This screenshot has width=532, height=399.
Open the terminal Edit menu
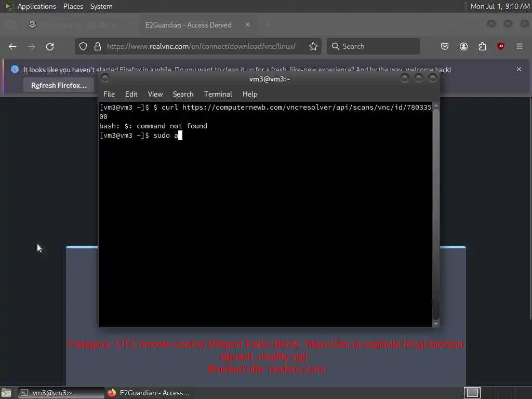point(131,95)
